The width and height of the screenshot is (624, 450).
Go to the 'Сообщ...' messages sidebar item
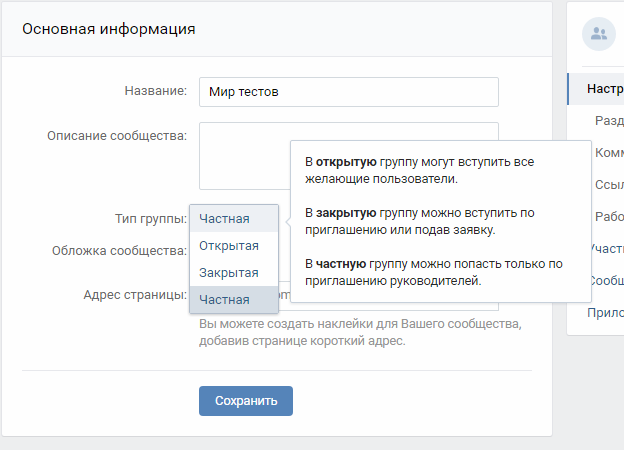(x=606, y=281)
